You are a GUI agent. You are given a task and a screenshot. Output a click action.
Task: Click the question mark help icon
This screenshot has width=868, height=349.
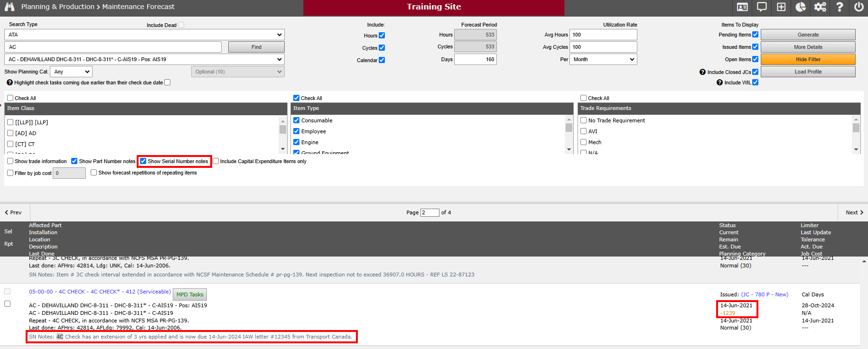840,7
